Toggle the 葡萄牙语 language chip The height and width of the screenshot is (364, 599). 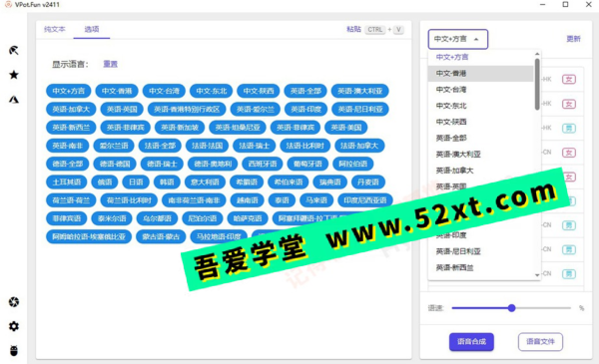[307, 165]
